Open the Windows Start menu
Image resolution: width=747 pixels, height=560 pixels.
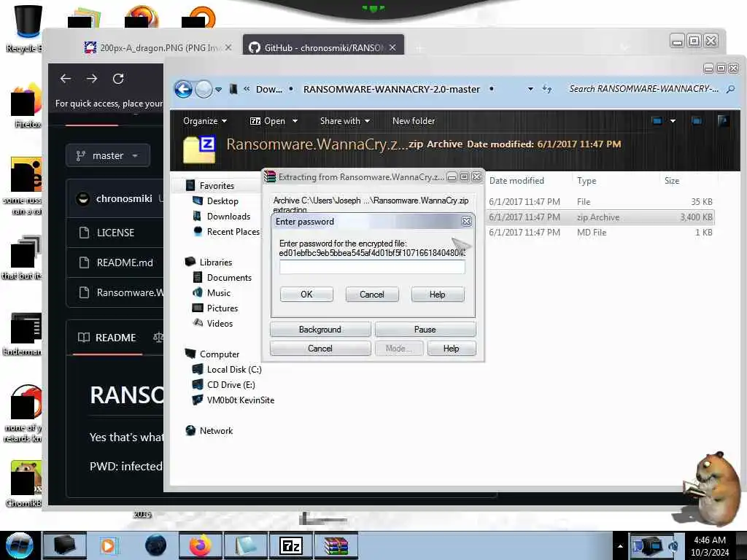[x=19, y=545]
